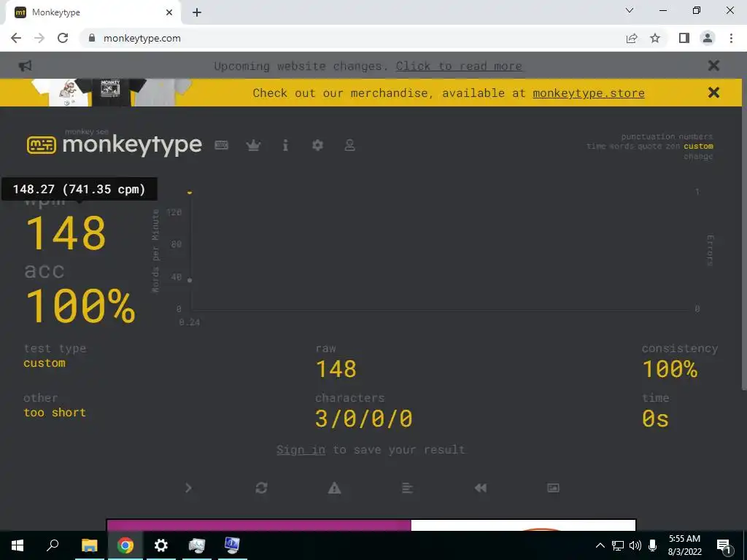
Task: Show hidden system tray icons
Action: (x=600, y=545)
